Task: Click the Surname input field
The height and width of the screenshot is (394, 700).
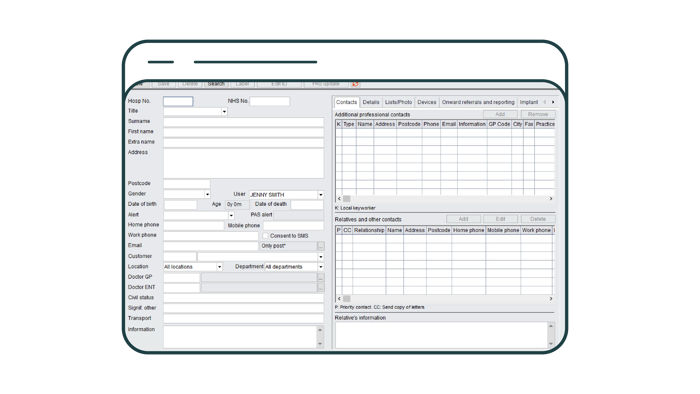Action: click(x=244, y=122)
